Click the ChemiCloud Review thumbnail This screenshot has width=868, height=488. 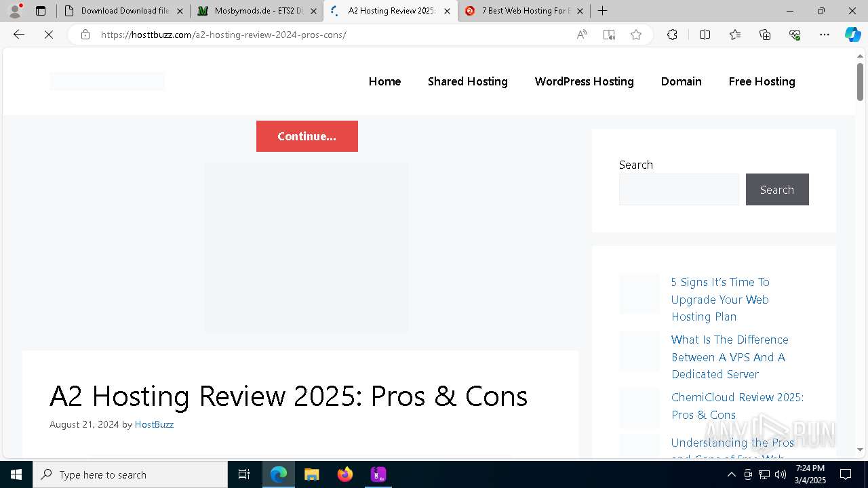pyautogui.click(x=639, y=408)
